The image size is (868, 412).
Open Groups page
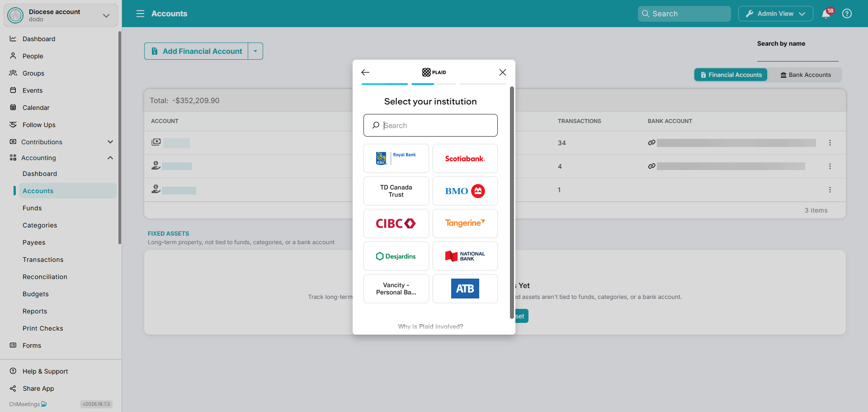[33, 73]
